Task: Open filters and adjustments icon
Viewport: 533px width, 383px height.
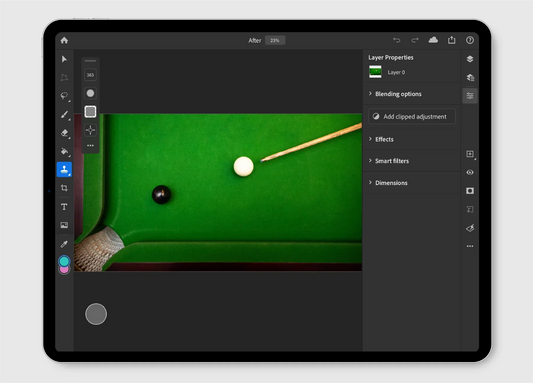Action: click(x=470, y=228)
